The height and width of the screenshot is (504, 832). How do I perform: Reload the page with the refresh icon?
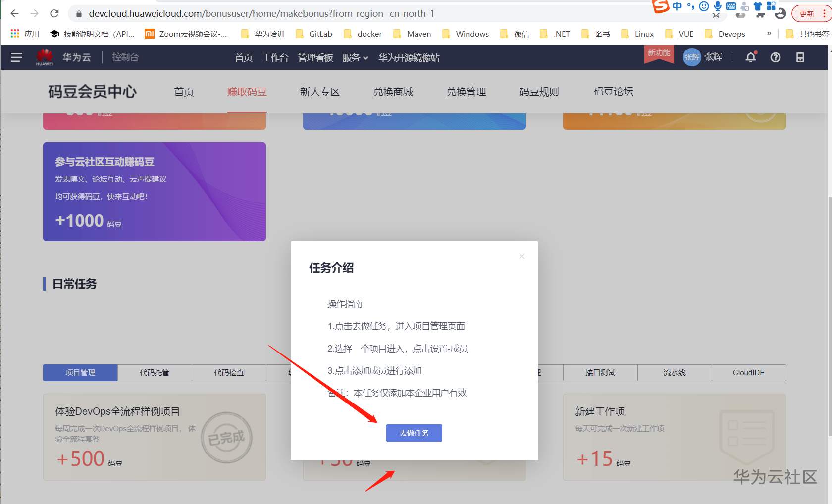[54, 13]
